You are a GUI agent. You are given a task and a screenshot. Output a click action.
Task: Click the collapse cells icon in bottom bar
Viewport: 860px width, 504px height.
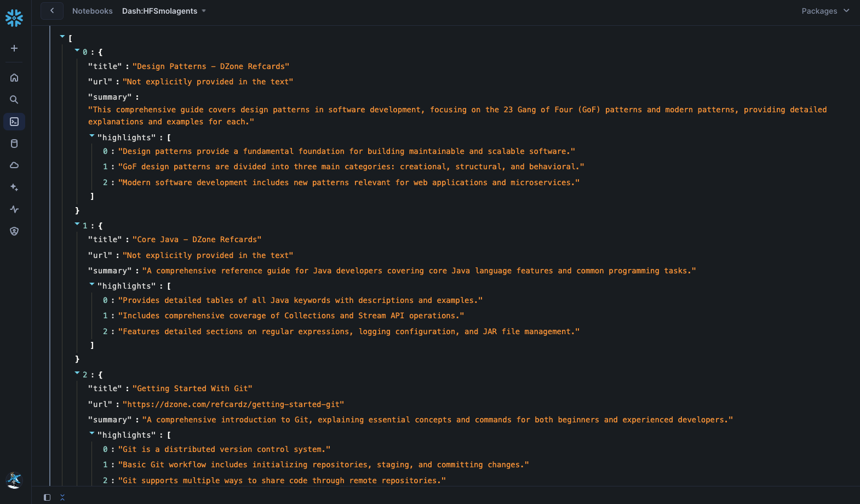pyautogui.click(x=62, y=497)
